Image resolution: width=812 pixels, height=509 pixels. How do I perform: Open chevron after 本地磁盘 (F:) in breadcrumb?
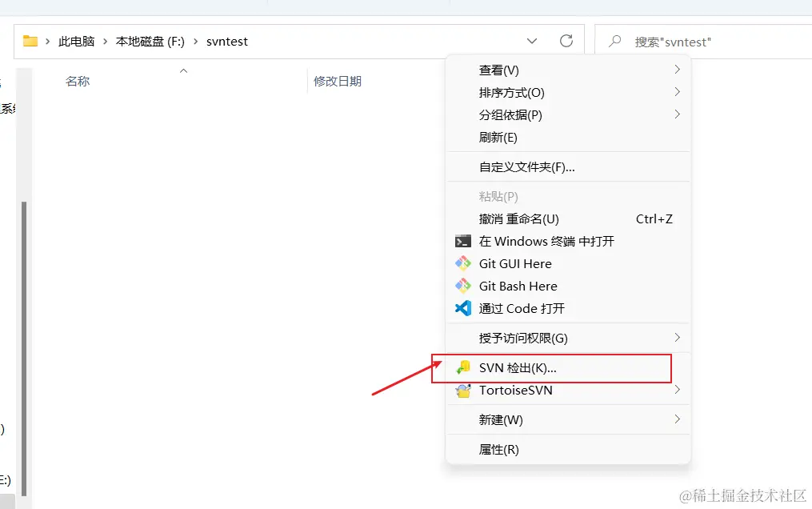tap(196, 42)
